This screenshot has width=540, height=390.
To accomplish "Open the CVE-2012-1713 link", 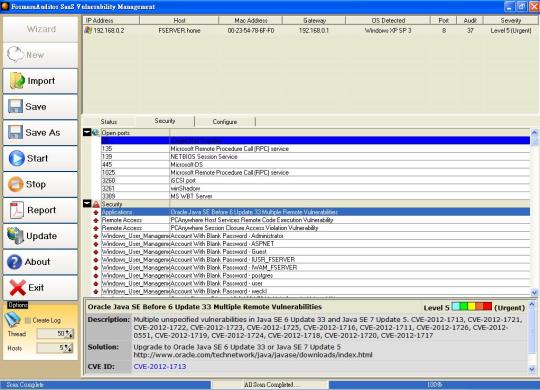I will pyautogui.click(x=160, y=367).
